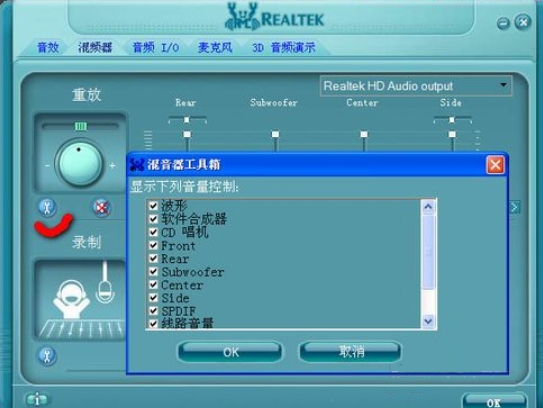The width and height of the screenshot is (543, 408).
Task: Uncheck the Rear checkbox in list
Action: [153, 258]
